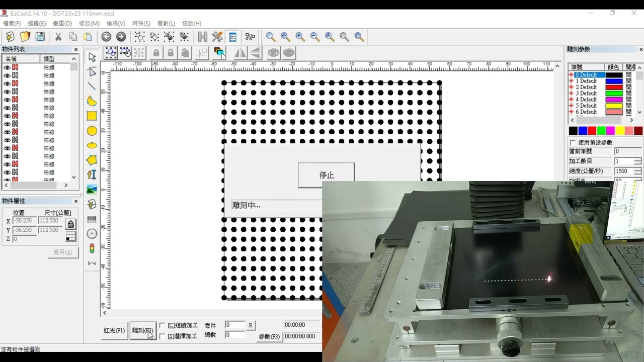This screenshot has width=644, height=362.
Task: Click the 速度 value field showing 1500
Action: (624, 171)
